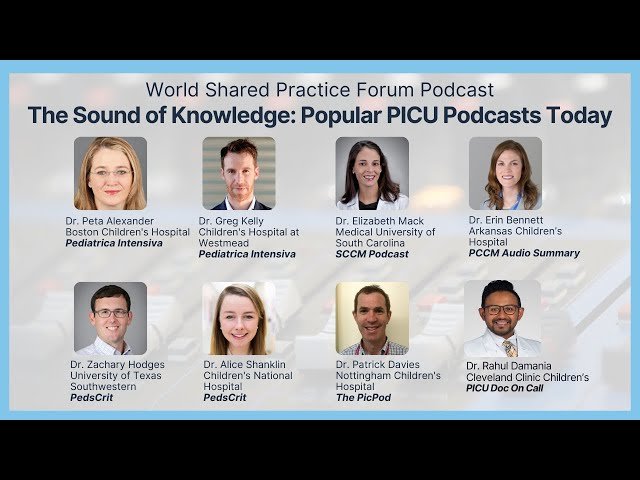Click Dr. Erin Bennett's portrait photo

[505, 173]
